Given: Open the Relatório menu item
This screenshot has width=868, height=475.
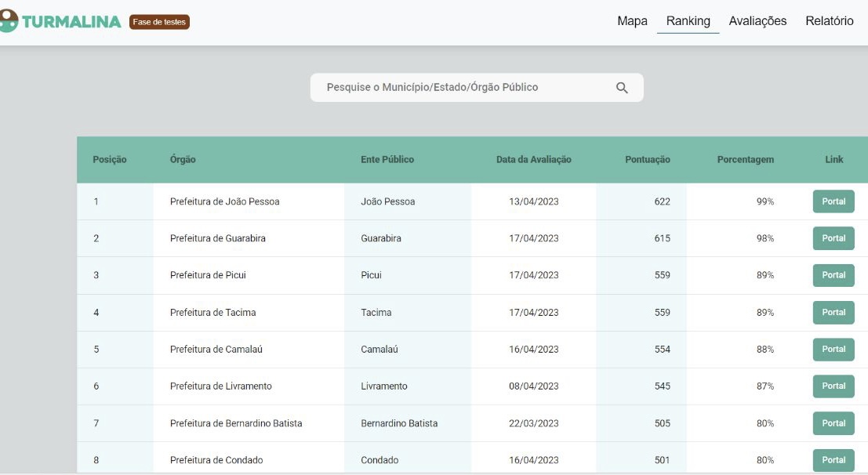Looking at the screenshot, I should coord(830,21).
